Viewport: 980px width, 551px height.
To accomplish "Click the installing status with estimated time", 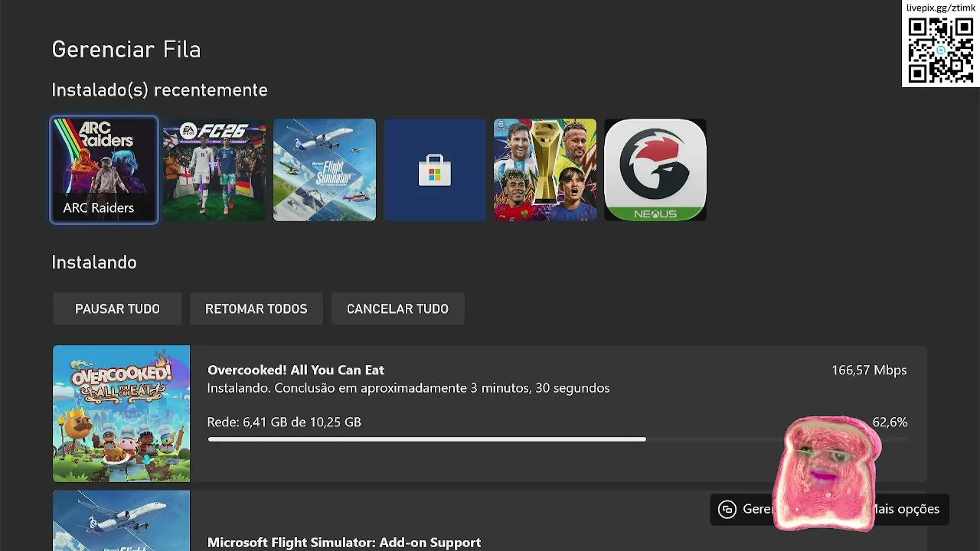I will coord(409,389).
